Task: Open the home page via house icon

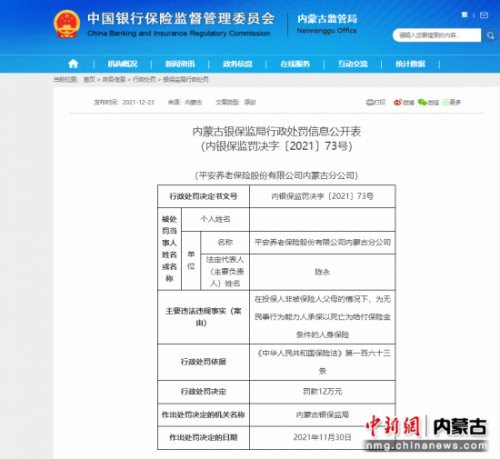Action: (x=73, y=64)
